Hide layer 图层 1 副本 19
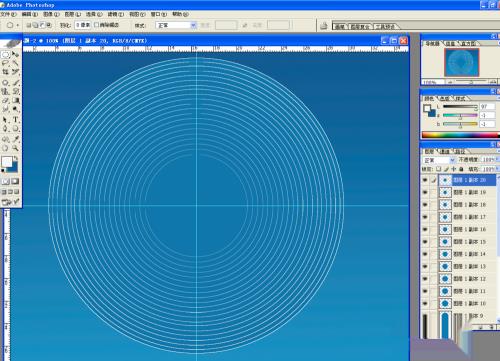The width and height of the screenshot is (500, 361). (425, 192)
